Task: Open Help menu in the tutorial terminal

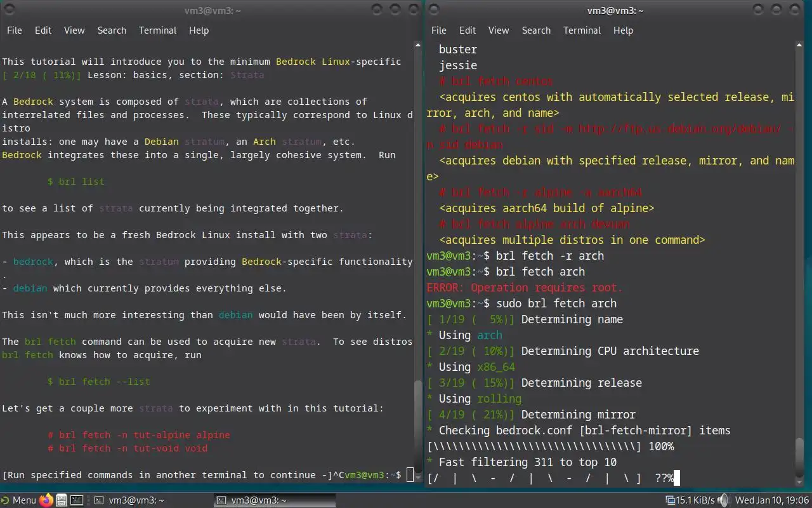Action: point(199,30)
